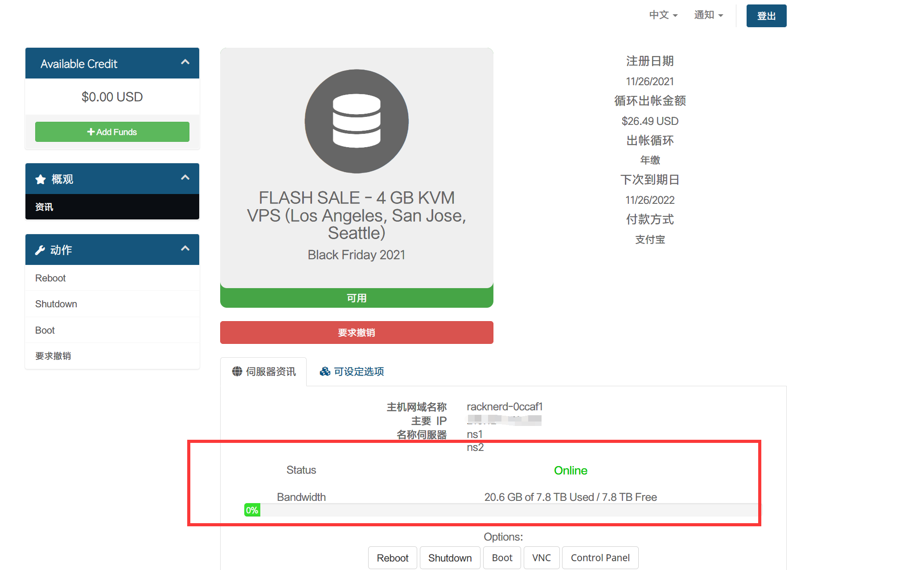Click the blurred 主要 IP address value
The height and width of the screenshot is (570, 924).
(504, 420)
